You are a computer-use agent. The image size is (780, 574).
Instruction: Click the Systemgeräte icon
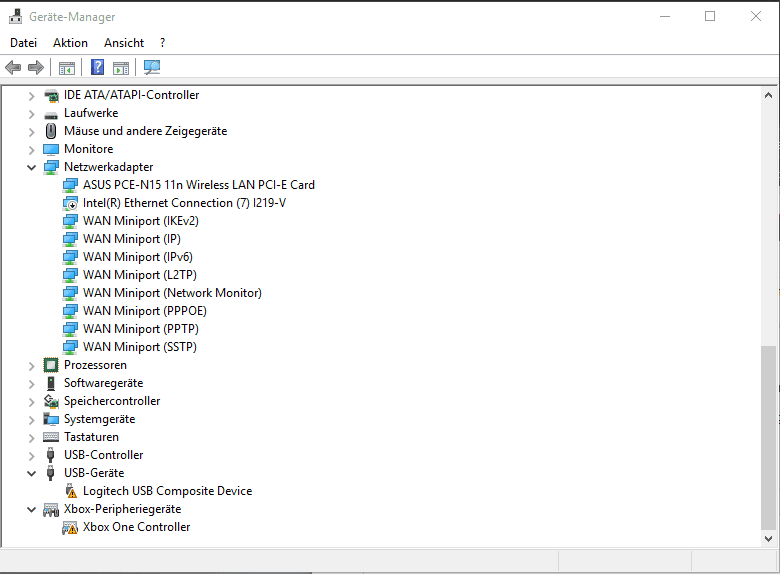tap(51, 419)
